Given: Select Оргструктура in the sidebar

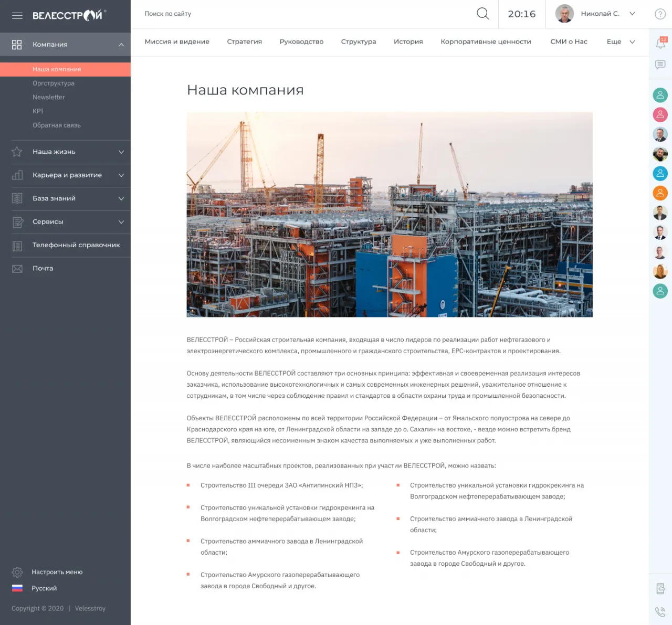Looking at the screenshot, I should pyautogui.click(x=54, y=83).
